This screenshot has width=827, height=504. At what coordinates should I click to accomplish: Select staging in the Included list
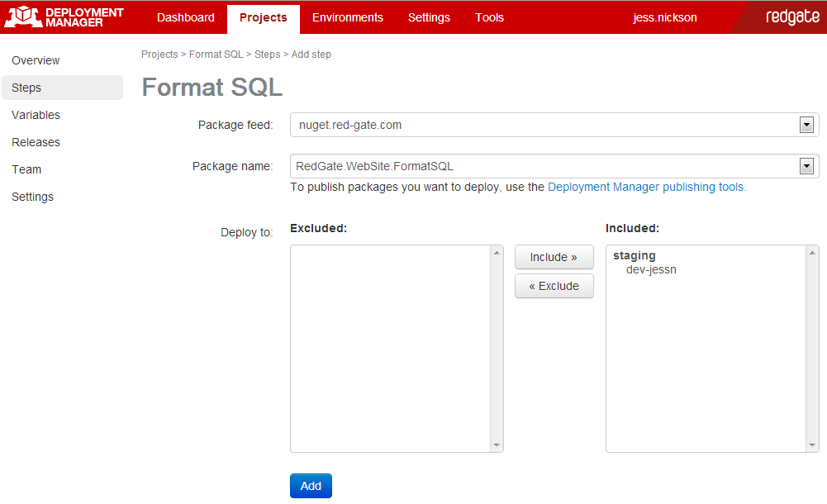tap(634, 255)
